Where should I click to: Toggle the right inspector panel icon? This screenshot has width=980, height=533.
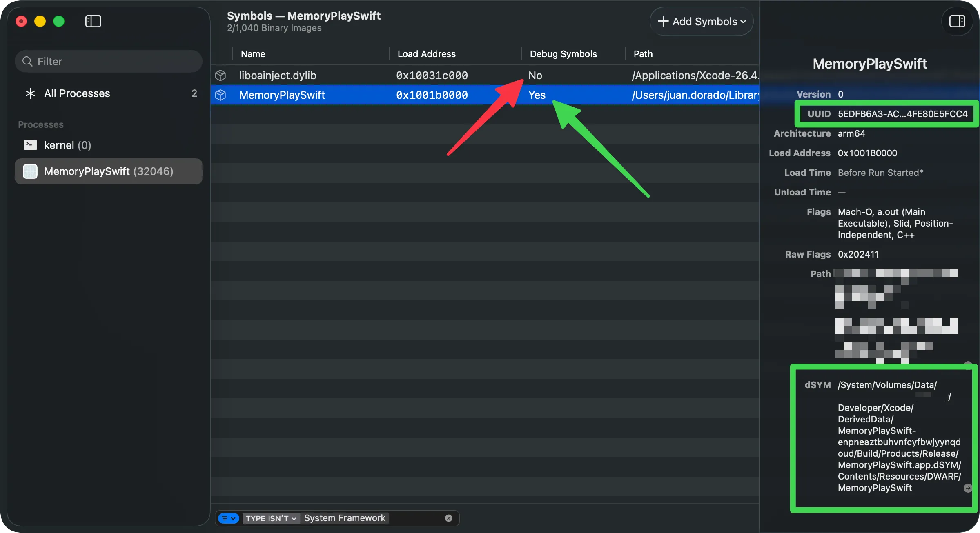click(957, 21)
